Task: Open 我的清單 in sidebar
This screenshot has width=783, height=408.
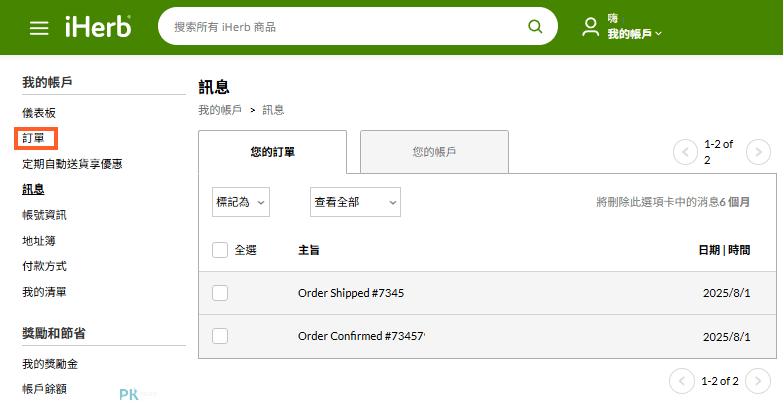Action: (x=44, y=292)
